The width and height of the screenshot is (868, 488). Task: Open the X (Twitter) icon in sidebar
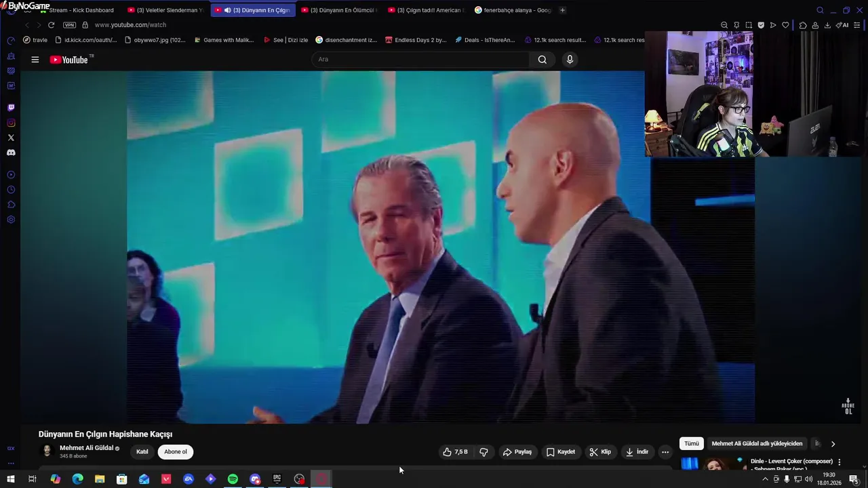[x=11, y=138]
